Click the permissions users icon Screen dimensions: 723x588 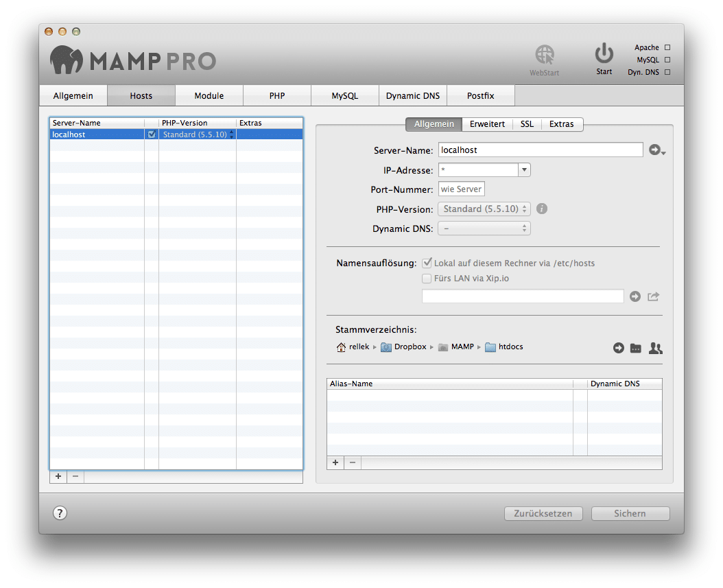(655, 348)
